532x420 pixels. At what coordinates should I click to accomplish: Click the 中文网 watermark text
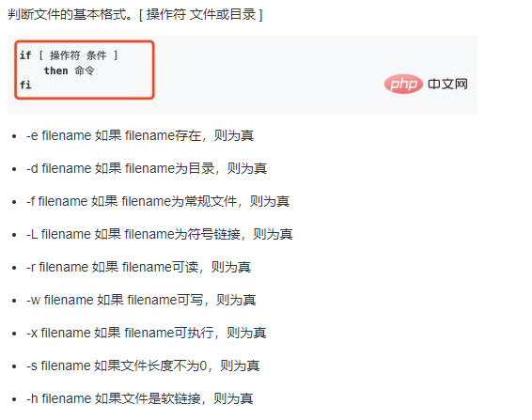(x=447, y=84)
